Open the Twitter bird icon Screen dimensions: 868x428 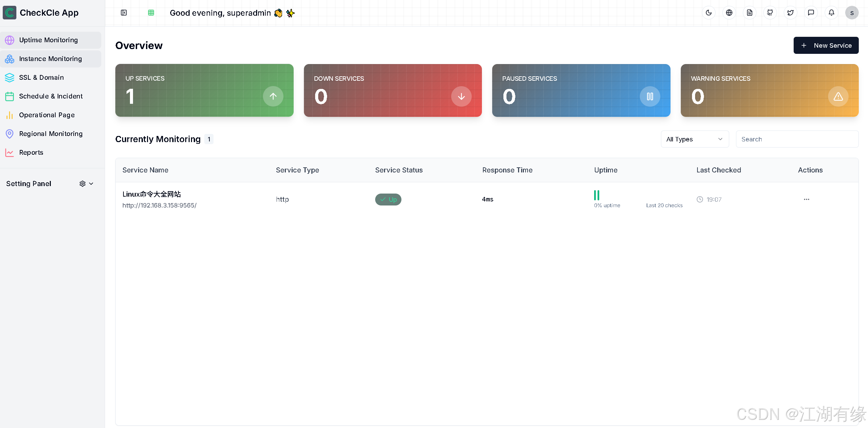click(791, 13)
